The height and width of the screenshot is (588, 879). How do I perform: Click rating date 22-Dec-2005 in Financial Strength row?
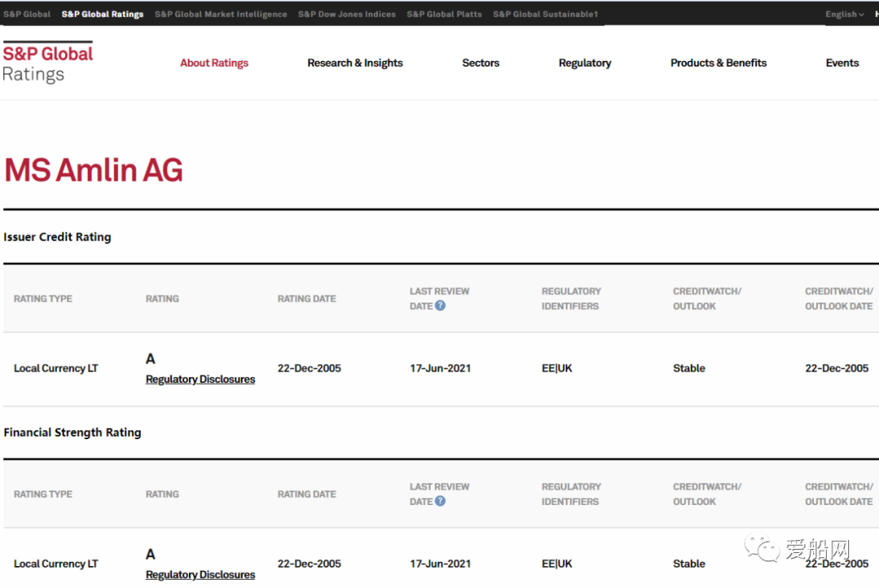tap(309, 564)
